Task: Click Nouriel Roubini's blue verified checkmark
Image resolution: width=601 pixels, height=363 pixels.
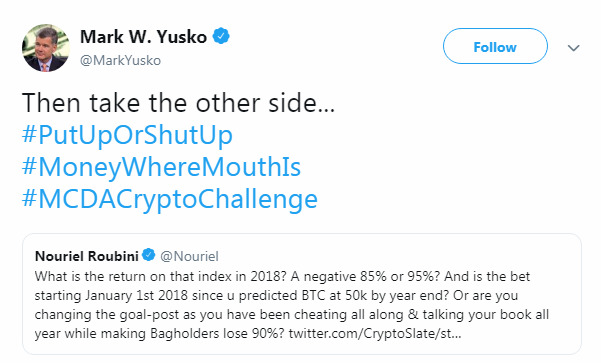Action: (x=149, y=255)
